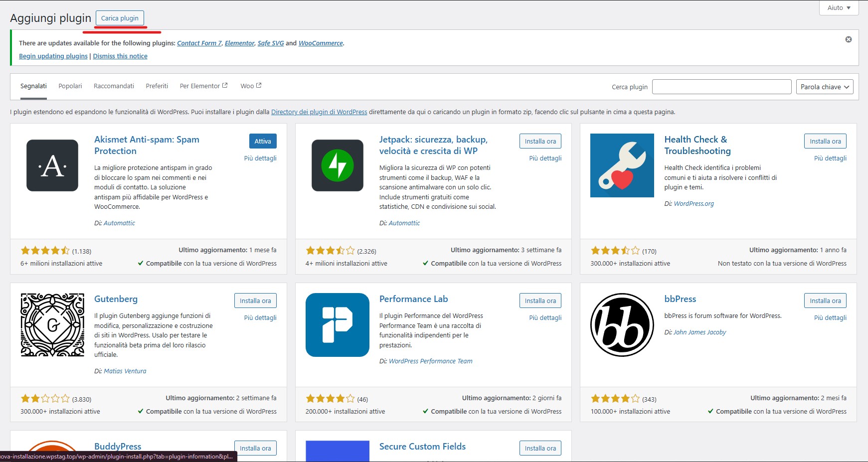868x462 pixels.
Task: Open Più dettagli for bbPress
Action: 830,318
